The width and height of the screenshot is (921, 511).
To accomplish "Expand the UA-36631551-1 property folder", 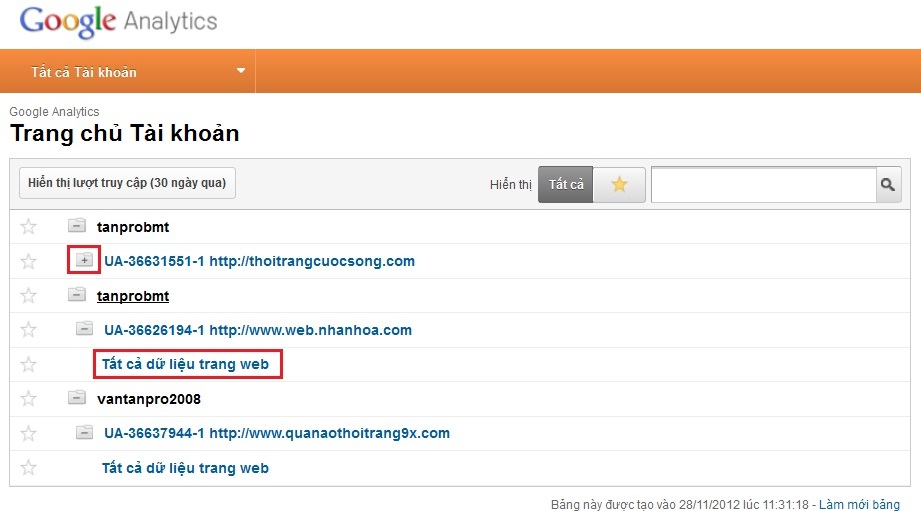I will (84, 260).
